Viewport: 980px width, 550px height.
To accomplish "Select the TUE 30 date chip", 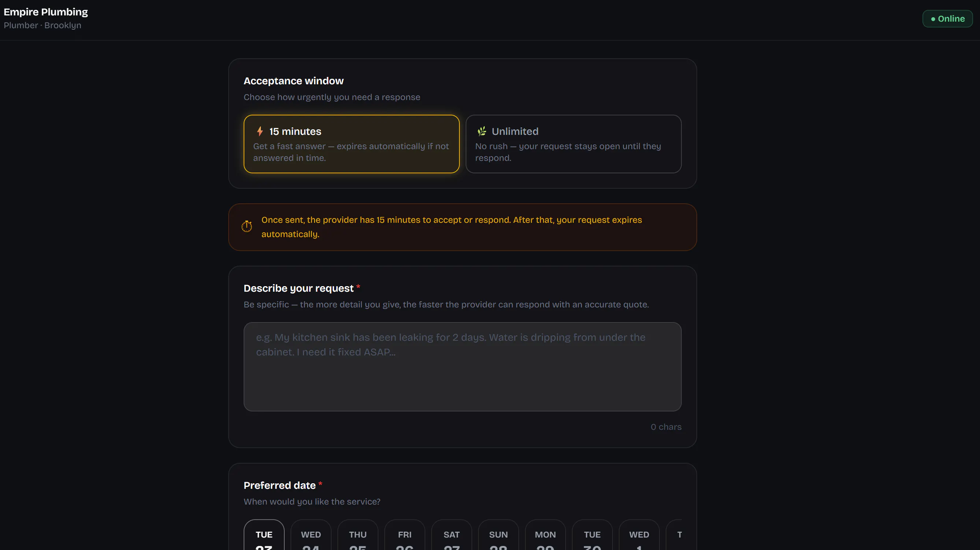I will coord(592,535).
